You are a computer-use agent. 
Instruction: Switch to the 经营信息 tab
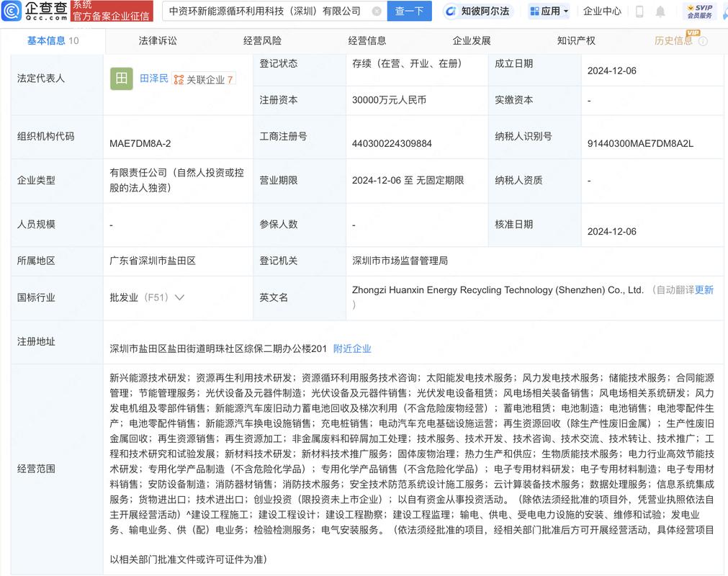click(367, 41)
